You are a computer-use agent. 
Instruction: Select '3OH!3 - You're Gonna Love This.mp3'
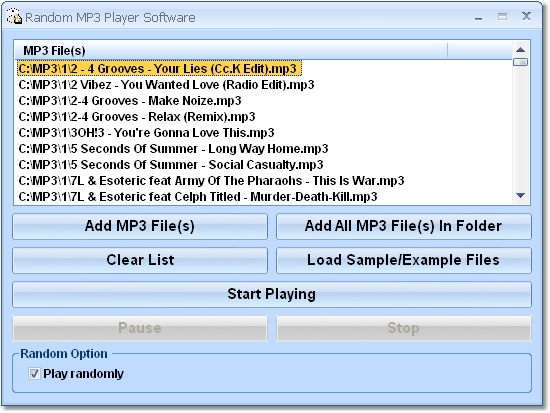click(146, 133)
